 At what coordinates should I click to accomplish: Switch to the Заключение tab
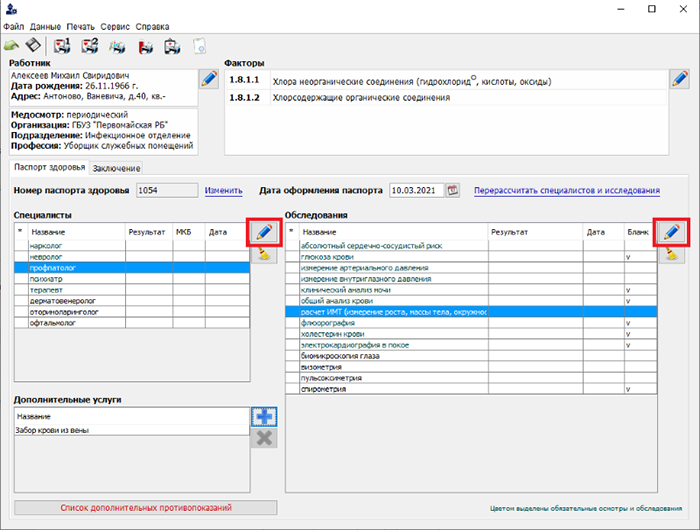point(116,167)
